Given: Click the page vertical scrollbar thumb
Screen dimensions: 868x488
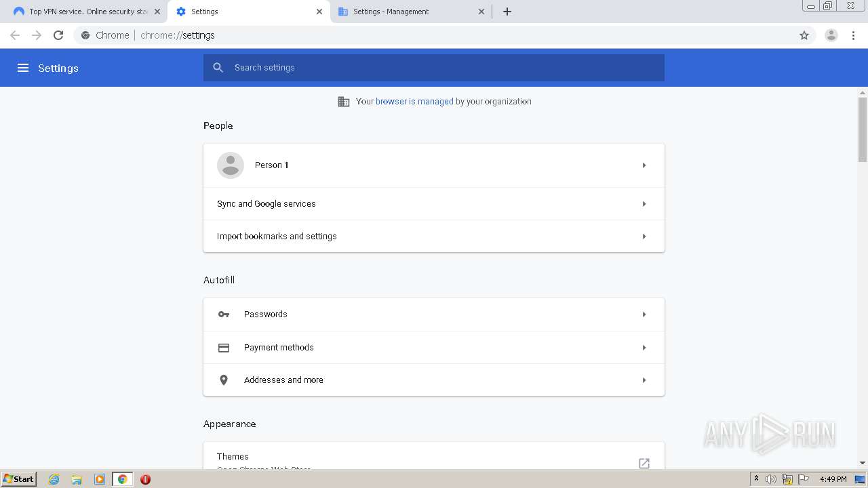Looking at the screenshot, I should pyautogui.click(x=863, y=129).
